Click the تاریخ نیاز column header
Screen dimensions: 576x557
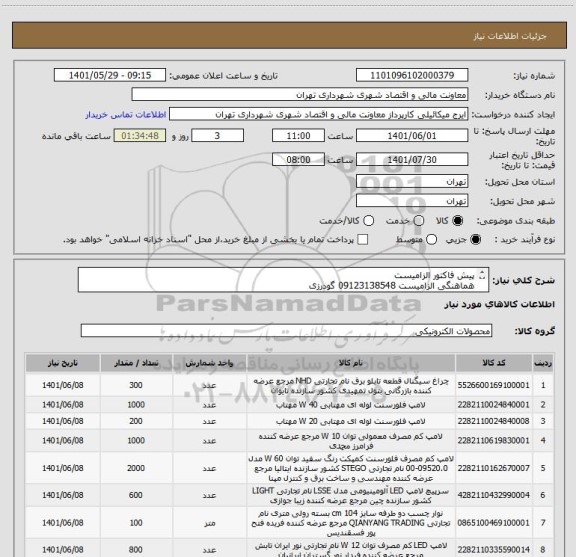(62, 363)
